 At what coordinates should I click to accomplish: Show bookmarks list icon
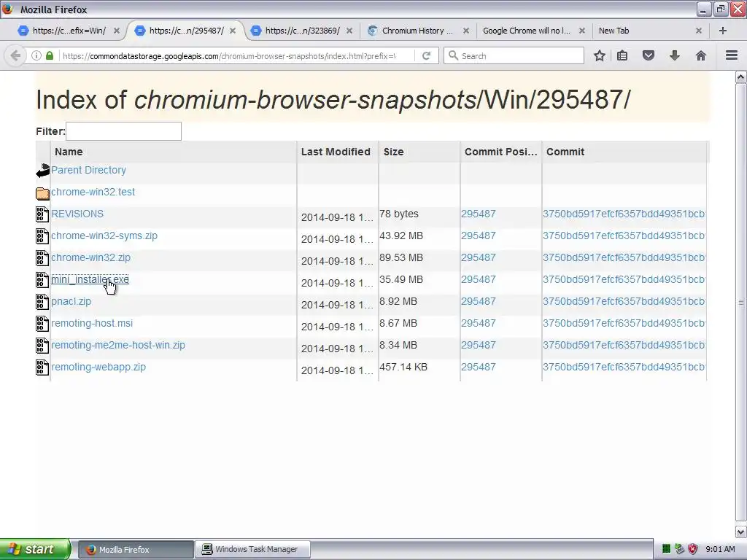coord(622,55)
